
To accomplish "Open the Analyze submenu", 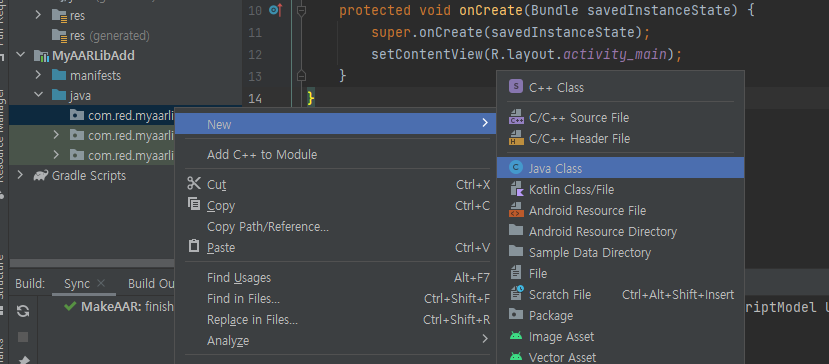I will tap(335, 340).
